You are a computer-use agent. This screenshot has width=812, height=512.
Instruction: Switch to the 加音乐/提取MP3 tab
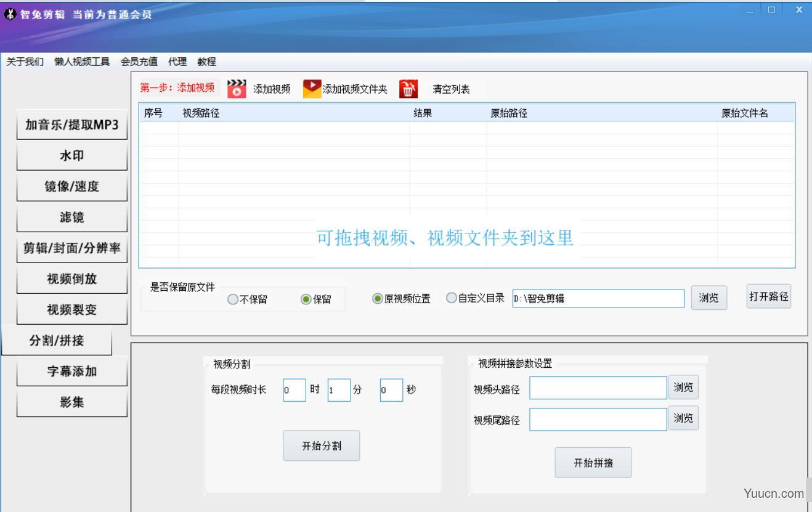pyautogui.click(x=71, y=125)
